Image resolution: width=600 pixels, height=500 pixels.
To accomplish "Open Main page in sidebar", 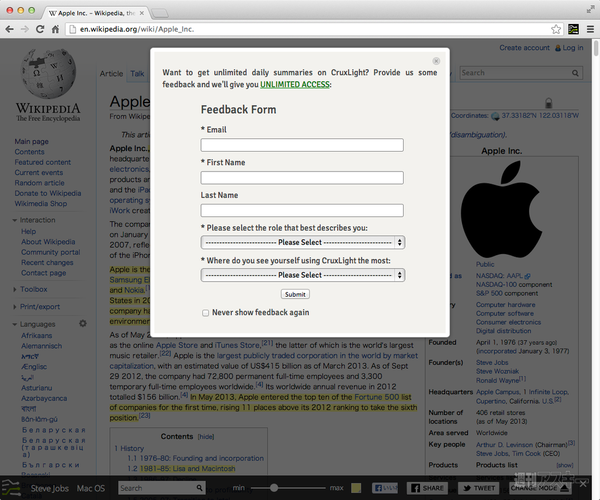I will [31, 141].
